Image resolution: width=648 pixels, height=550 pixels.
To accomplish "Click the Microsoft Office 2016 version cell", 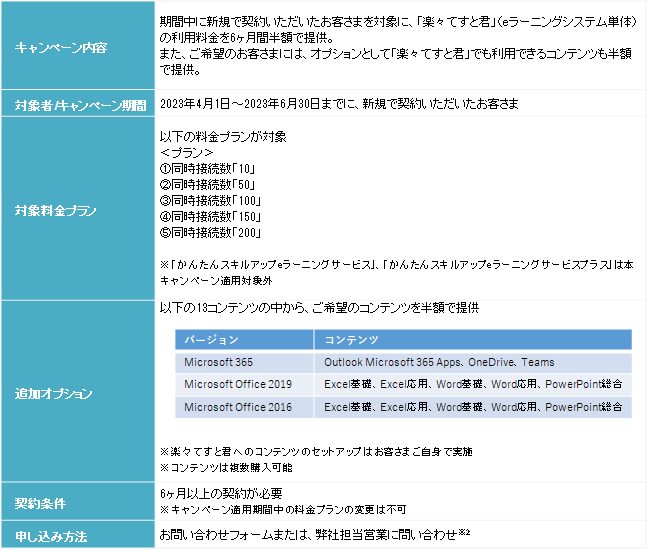I will point(244,407).
